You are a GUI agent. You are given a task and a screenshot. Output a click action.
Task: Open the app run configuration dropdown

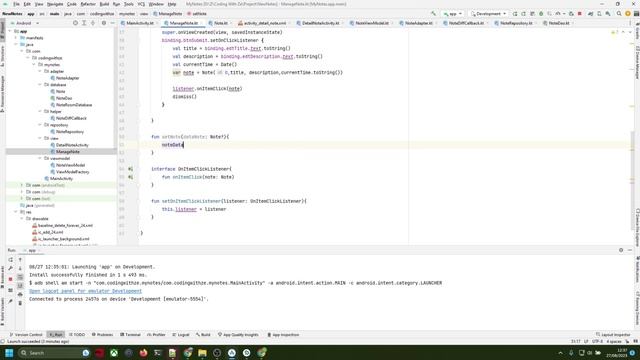tap(452, 13)
